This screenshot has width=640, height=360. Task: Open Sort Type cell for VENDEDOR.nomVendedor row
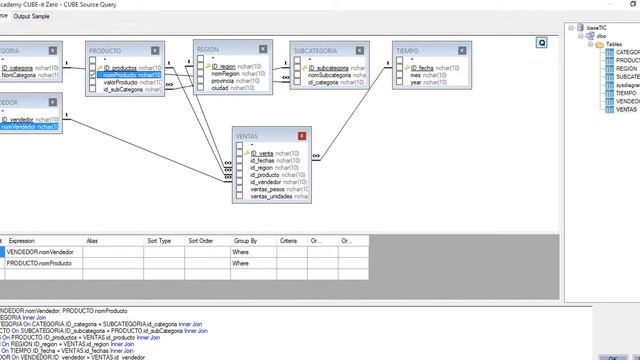(x=164, y=252)
